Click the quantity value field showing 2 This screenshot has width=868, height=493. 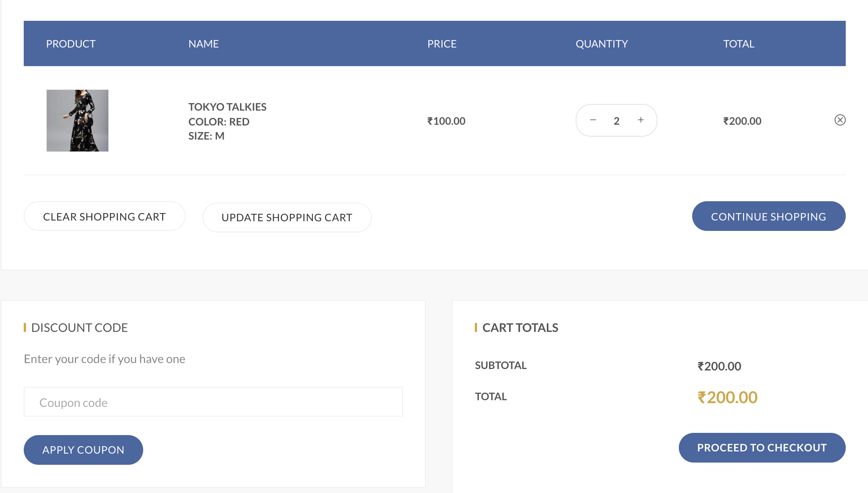(x=617, y=121)
